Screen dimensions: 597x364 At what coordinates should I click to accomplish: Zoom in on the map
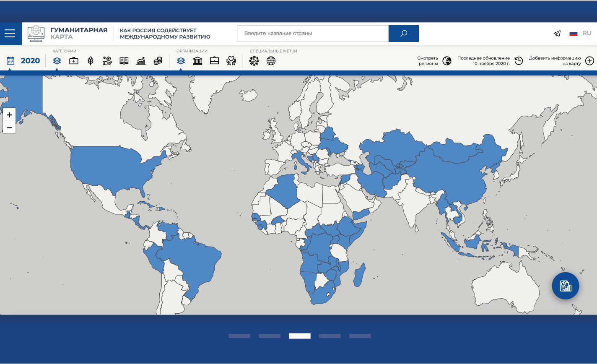point(9,114)
